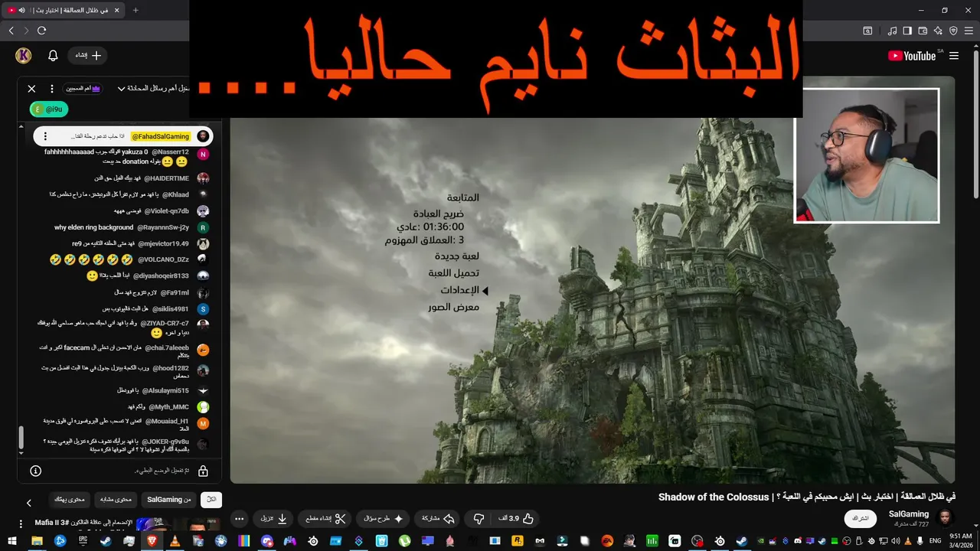Open the K account avatar menu
The image size is (980, 551).
[24, 55]
